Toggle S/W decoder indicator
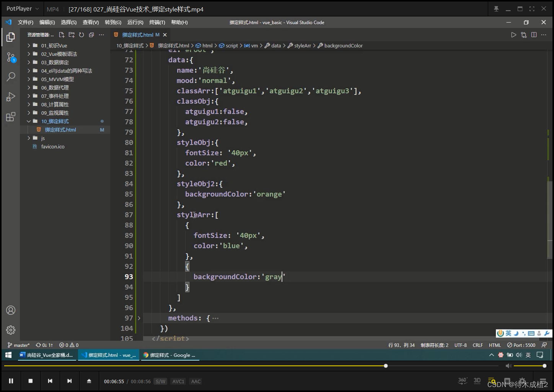The height and width of the screenshot is (392, 554). pos(161,381)
